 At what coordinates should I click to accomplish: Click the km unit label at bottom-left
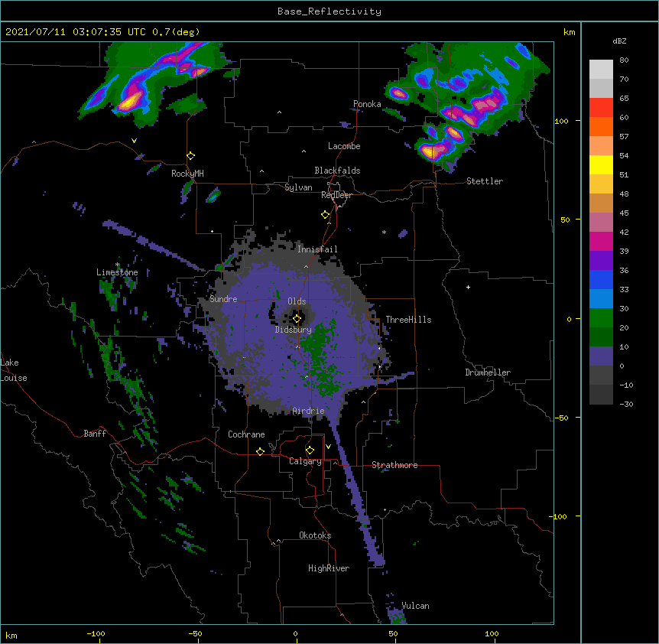(x=11, y=635)
